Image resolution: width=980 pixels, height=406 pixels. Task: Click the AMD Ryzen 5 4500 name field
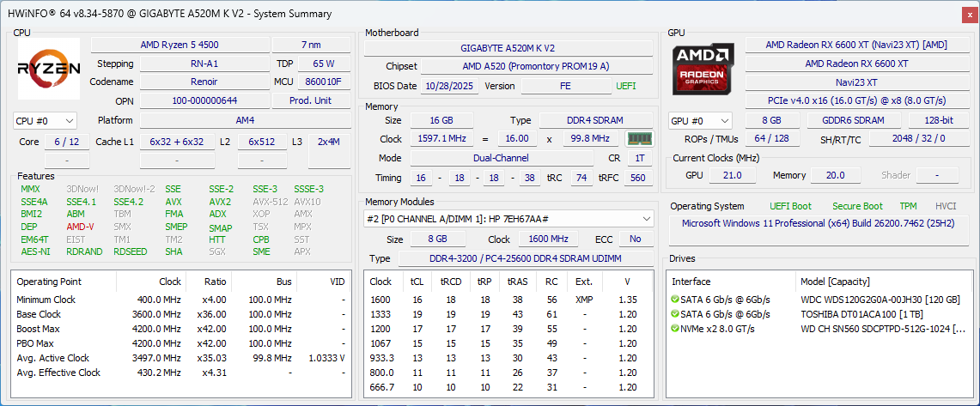coord(179,45)
